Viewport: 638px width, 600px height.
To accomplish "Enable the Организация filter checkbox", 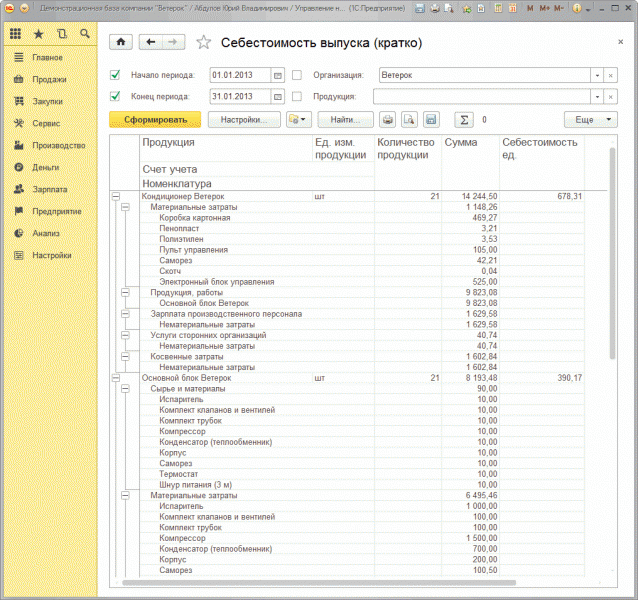I will click(297, 75).
